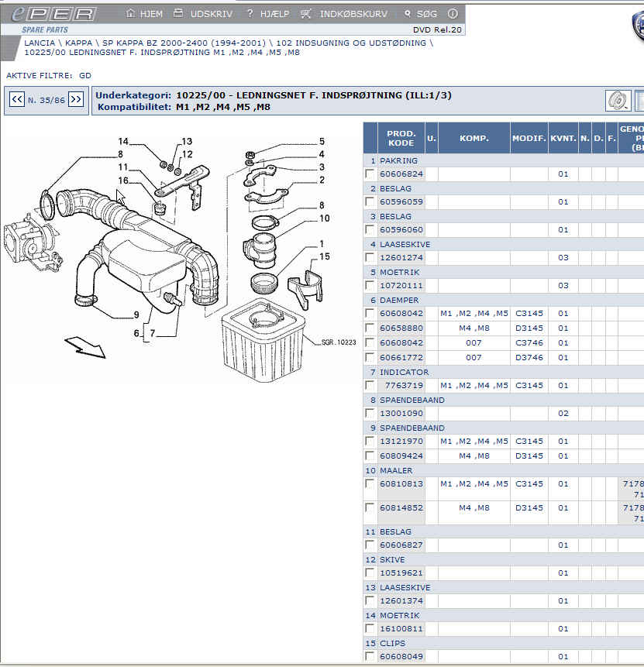
Task: Click MODIF. column header
Action: click(529, 138)
